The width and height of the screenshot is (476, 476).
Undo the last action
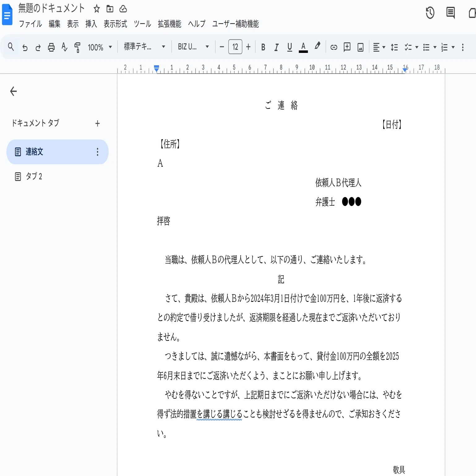tap(25, 47)
